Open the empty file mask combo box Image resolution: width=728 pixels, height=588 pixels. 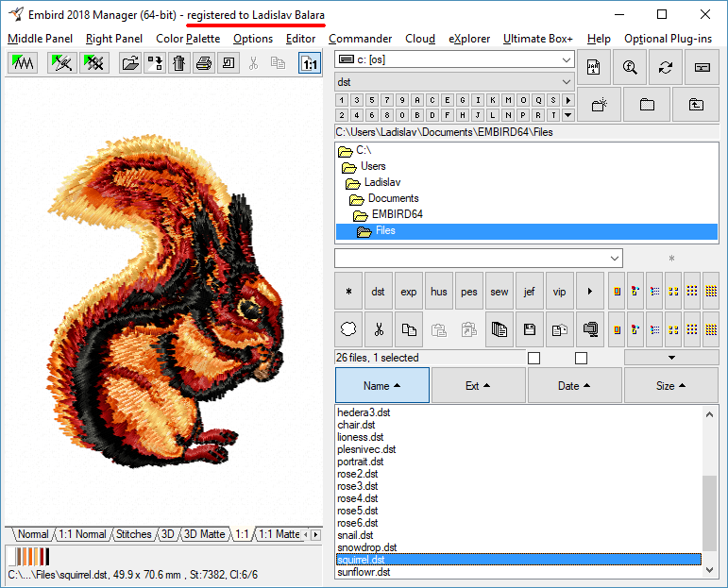(x=615, y=258)
